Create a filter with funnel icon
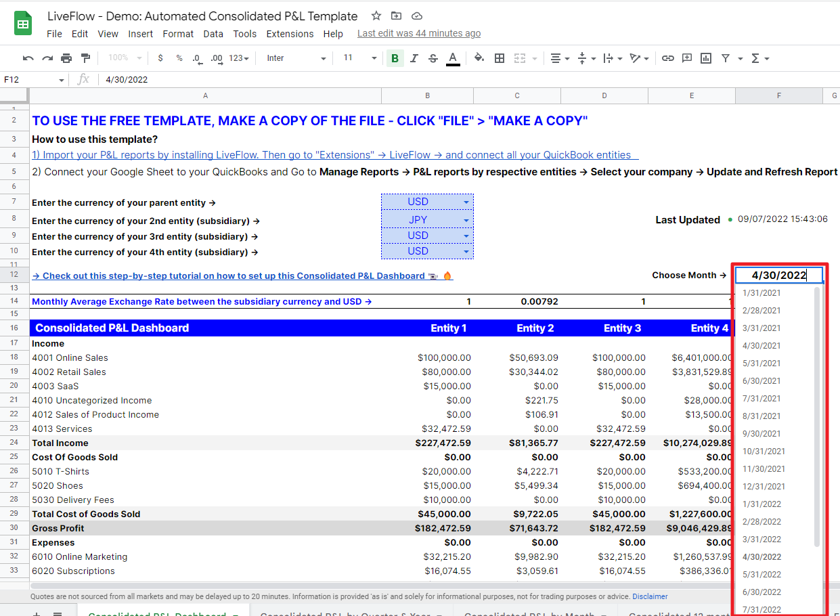The image size is (840, 616). pyautogui.click(x=726, y=58)
